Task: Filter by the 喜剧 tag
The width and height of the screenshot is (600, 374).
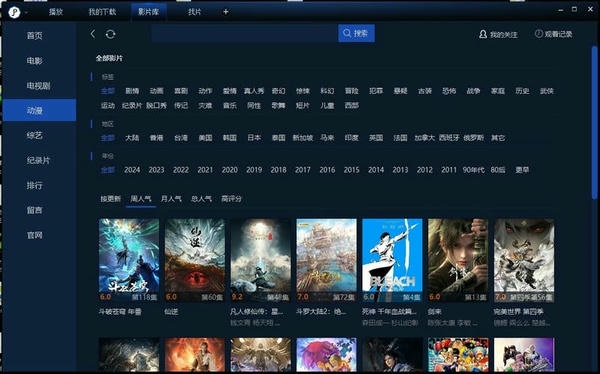Action: (x=181, y=91)
